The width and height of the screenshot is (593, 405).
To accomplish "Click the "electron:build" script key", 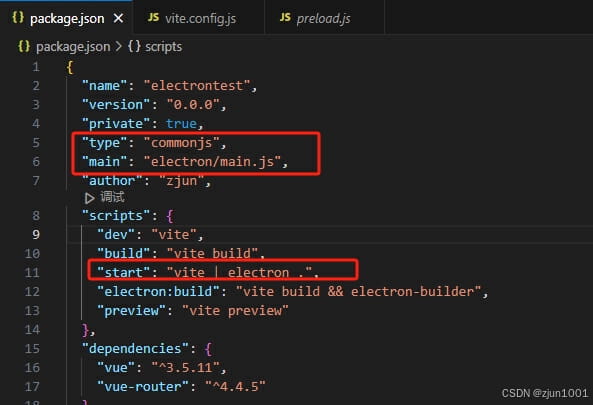I will [158, 292].
